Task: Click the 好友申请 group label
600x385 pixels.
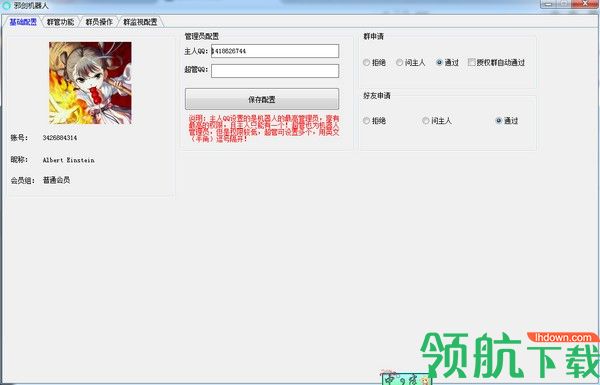Action: [x=377, y=96]
